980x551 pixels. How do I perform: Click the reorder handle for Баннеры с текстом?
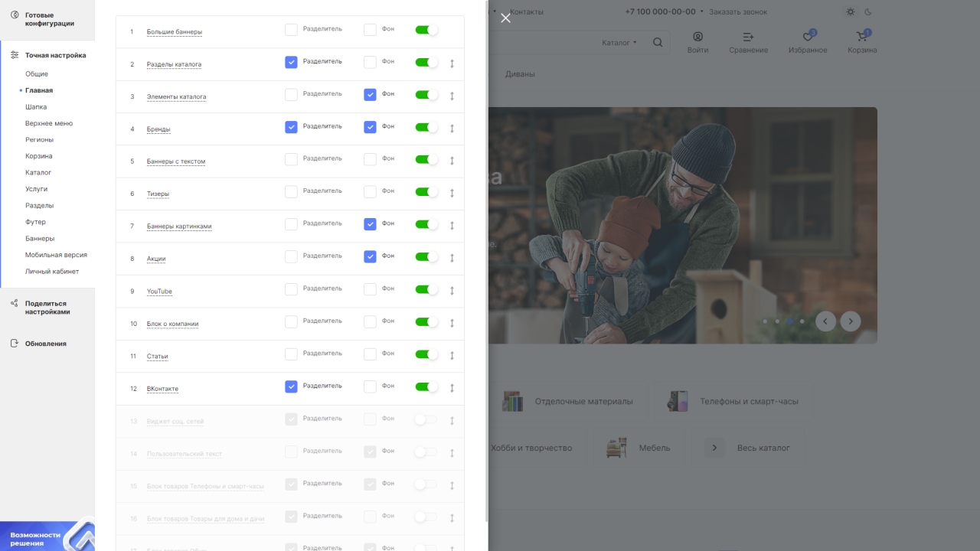pos(452,161)
